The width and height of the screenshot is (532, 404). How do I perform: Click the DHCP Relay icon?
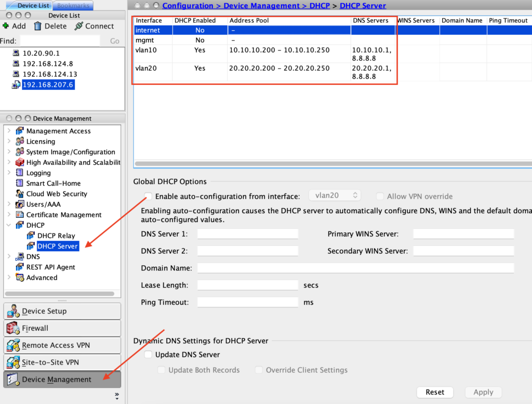click(31, 236)
